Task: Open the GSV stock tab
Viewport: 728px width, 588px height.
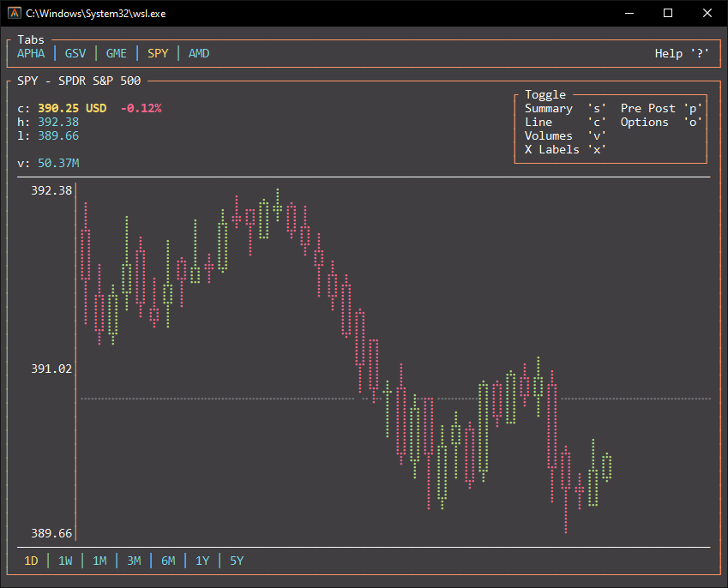Action: pos(75,53)
